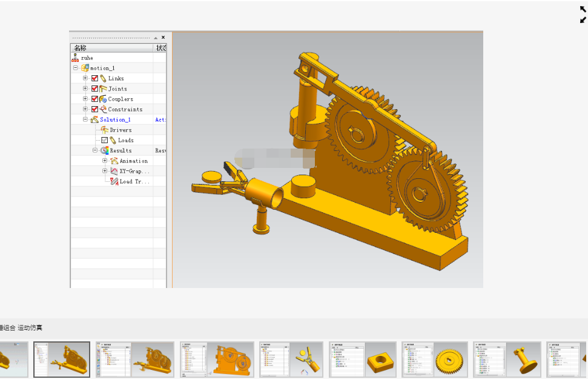Select the Results label
588x382 pixels.
coord(121,150)
